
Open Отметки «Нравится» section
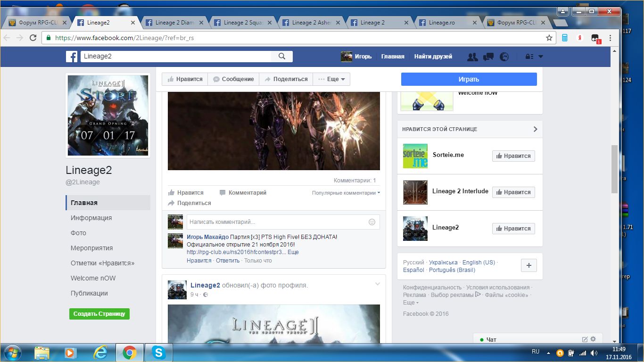[103, 263]
